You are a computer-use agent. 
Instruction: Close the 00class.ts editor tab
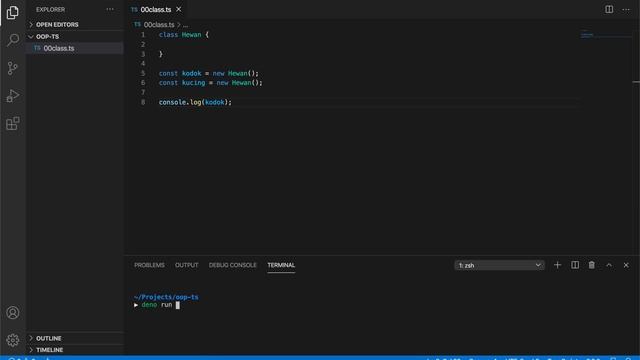[x=179, y=9]
